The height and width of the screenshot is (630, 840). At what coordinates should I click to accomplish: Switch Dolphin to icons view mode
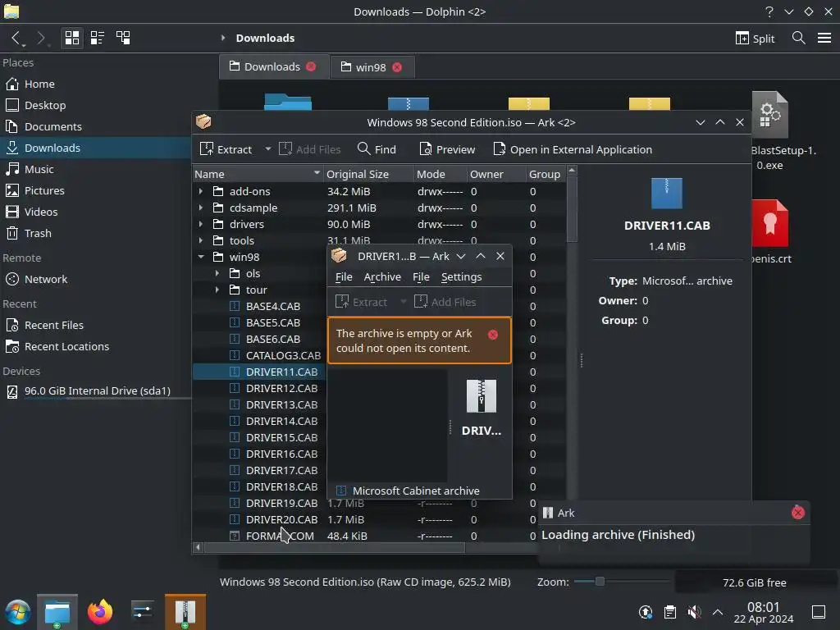[72, 38]
